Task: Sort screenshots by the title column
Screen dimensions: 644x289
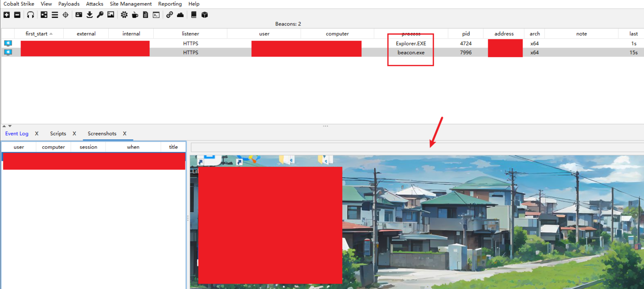Action: pos(173,147)
